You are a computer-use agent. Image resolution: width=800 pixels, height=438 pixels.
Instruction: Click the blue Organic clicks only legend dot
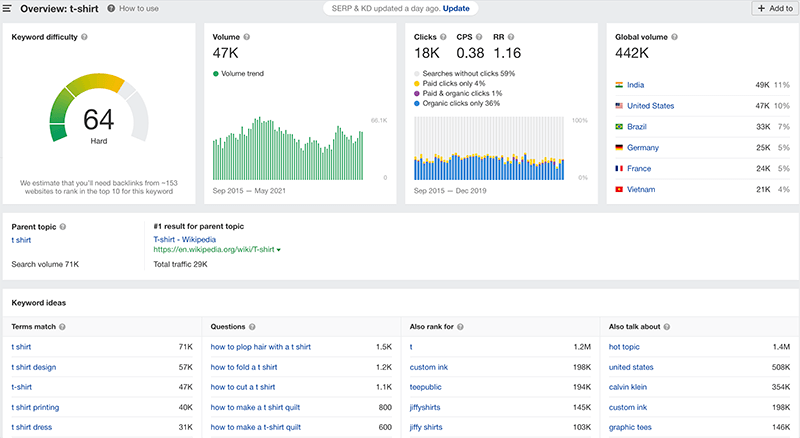[417, 102]
